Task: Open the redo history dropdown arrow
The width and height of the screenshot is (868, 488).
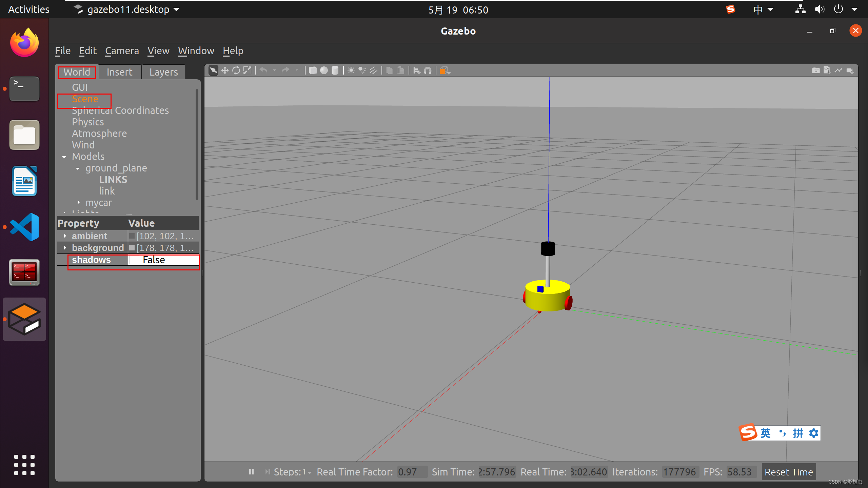Action: [x=297, y=70]
